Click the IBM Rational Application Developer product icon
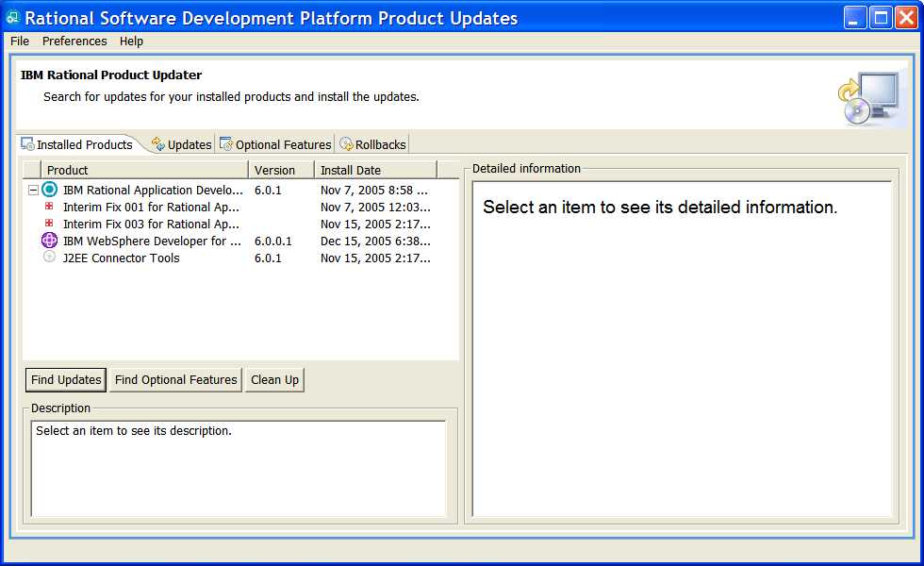 pyautogui.click(x=50, y=191)
